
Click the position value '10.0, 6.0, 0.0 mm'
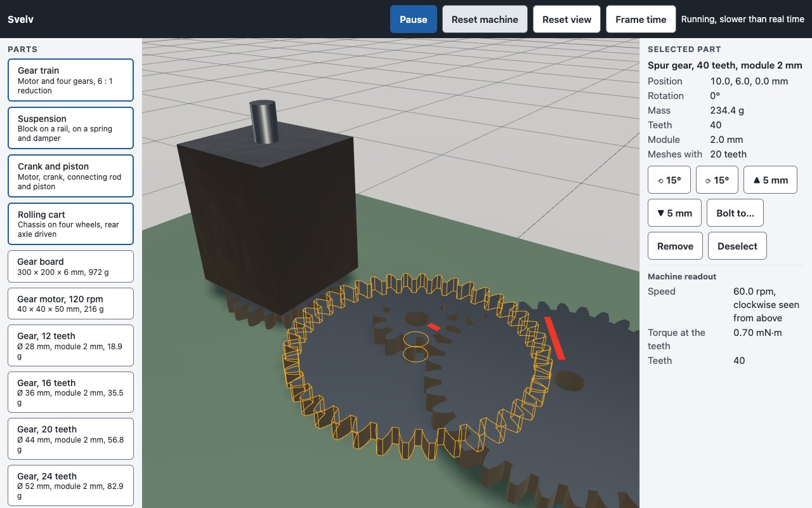pos(749,81)
